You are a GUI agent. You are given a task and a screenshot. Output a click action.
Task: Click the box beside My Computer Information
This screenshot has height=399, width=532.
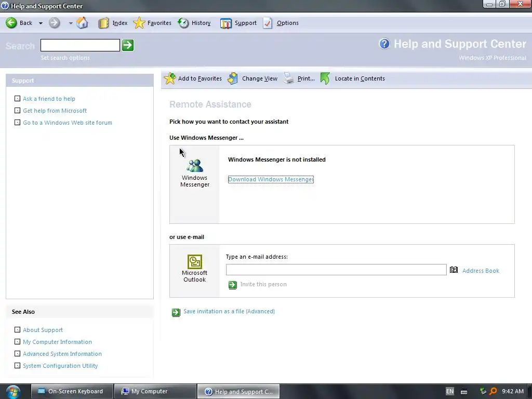[17, 341]
